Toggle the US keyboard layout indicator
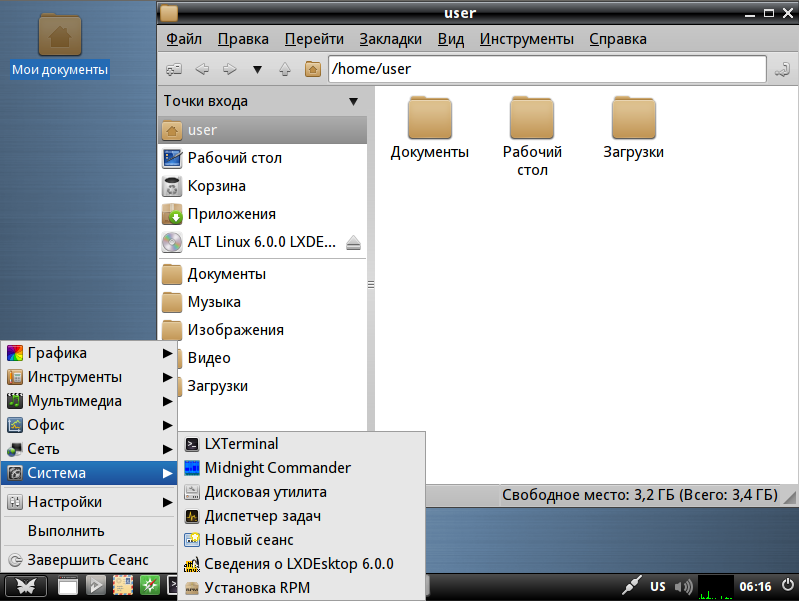The image size is (799, 601). click(x=657, y=587)
